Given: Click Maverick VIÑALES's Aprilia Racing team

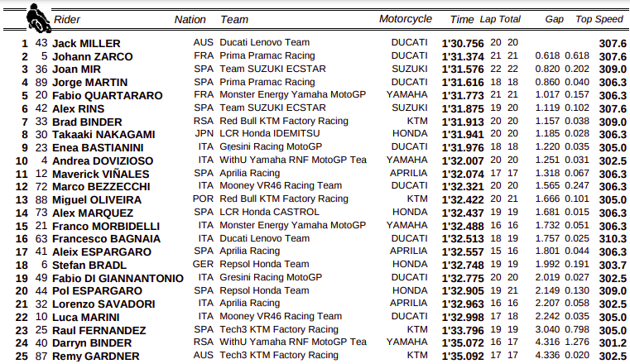Looking at the screenshot, I should click(250, 174).
